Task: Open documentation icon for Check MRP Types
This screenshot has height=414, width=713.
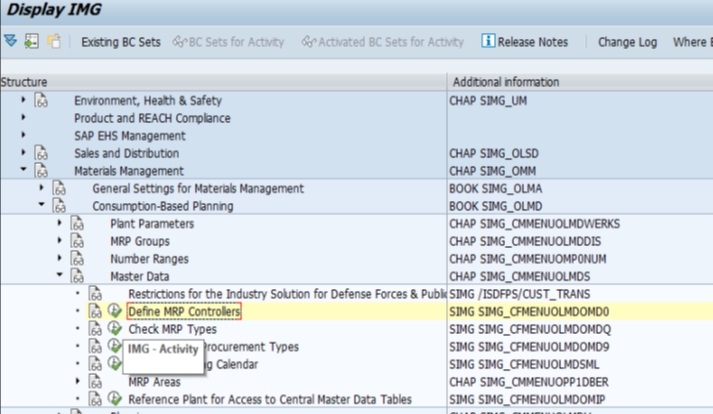Action: click(95, 328)
